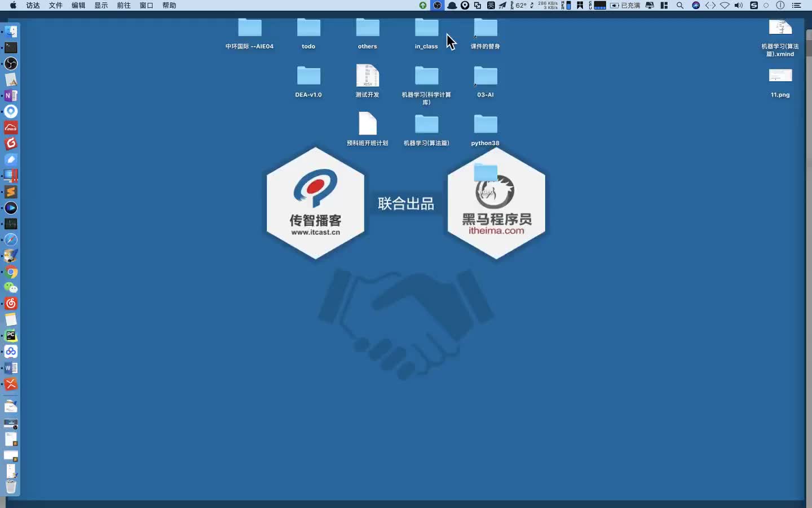Screen dimensions: 812x508
Task: Open NetEase Cloud Music in Dock
Action: (11, 304)
